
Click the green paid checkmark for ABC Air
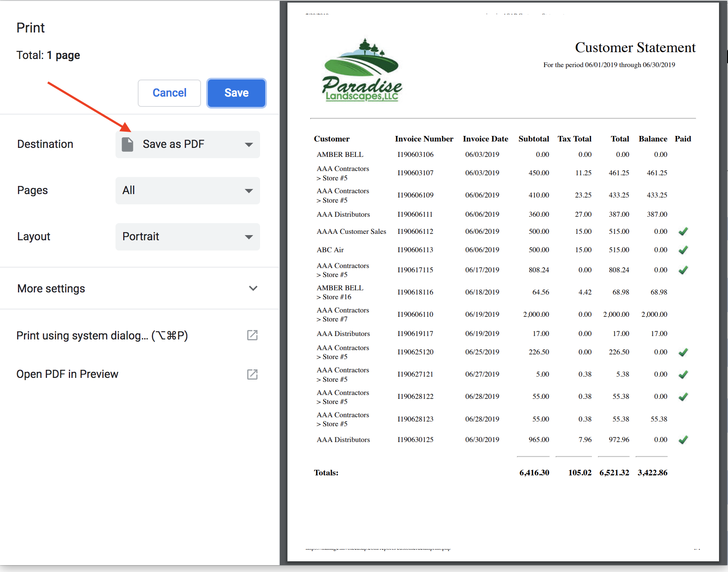(x=683, y=250)
